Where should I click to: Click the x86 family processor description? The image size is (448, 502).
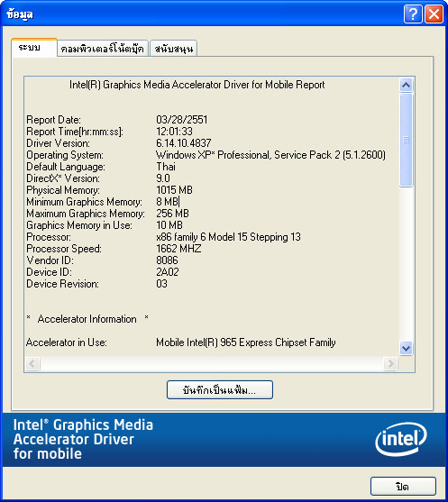[229, 237]
